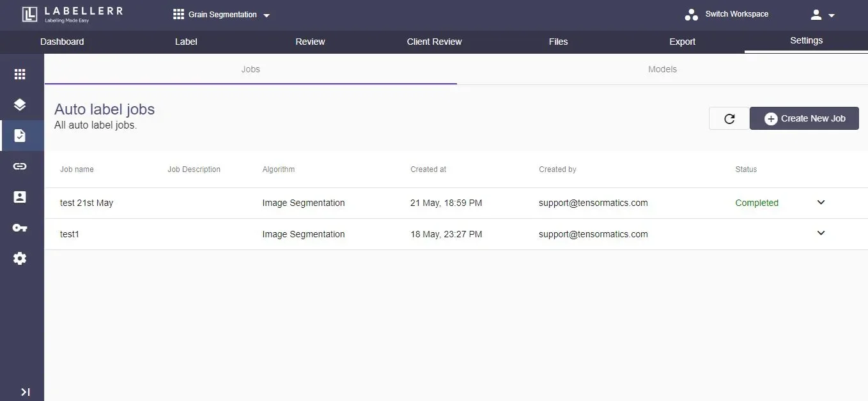Go to the Dashboard tab
868x401 pixels.
click(x=62, y=42)
